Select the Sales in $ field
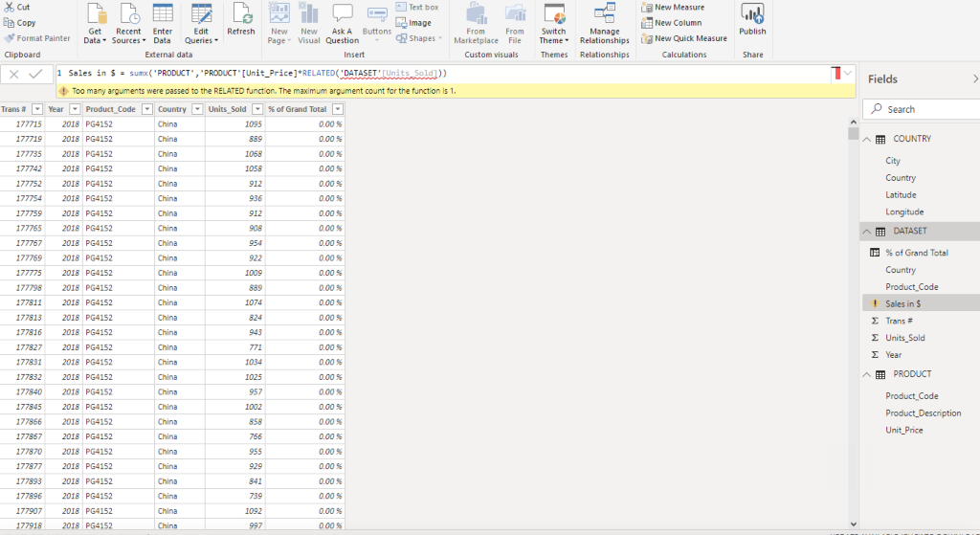Viewport: 980px width, 535px height. click(902, 303)
